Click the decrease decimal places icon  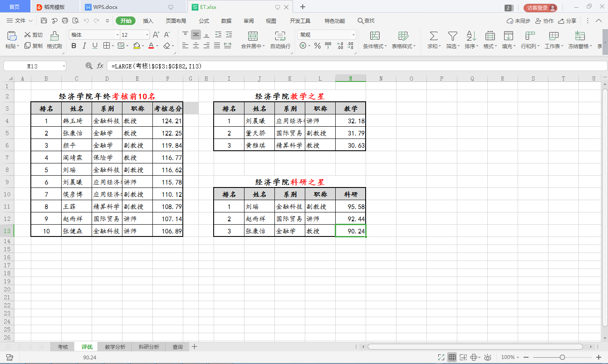[350, 46]
